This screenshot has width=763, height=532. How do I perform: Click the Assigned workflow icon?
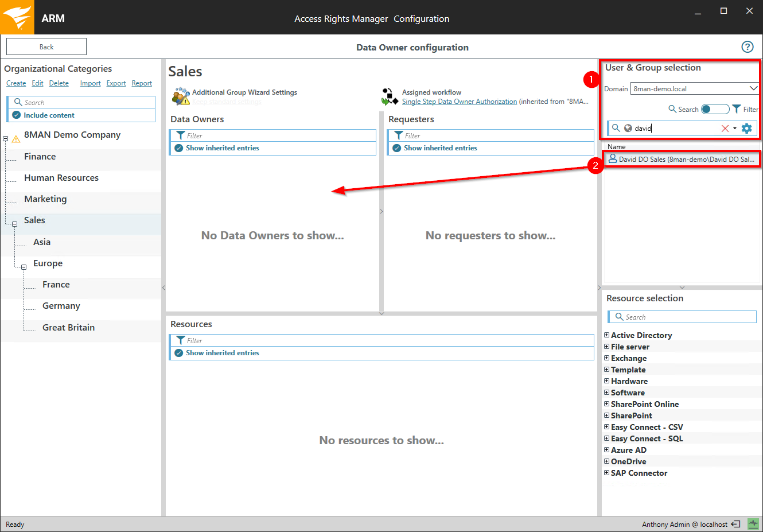point(390,96)
